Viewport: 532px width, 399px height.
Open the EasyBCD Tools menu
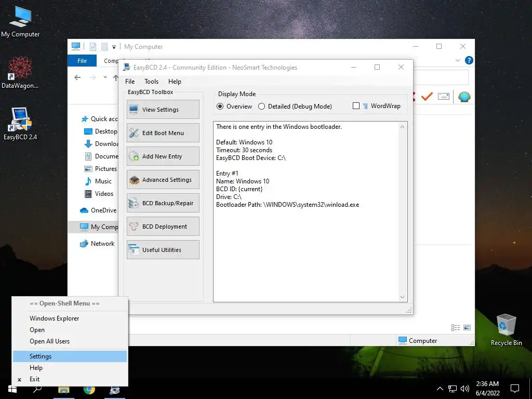pyautogui.click(x=151, y=82)
